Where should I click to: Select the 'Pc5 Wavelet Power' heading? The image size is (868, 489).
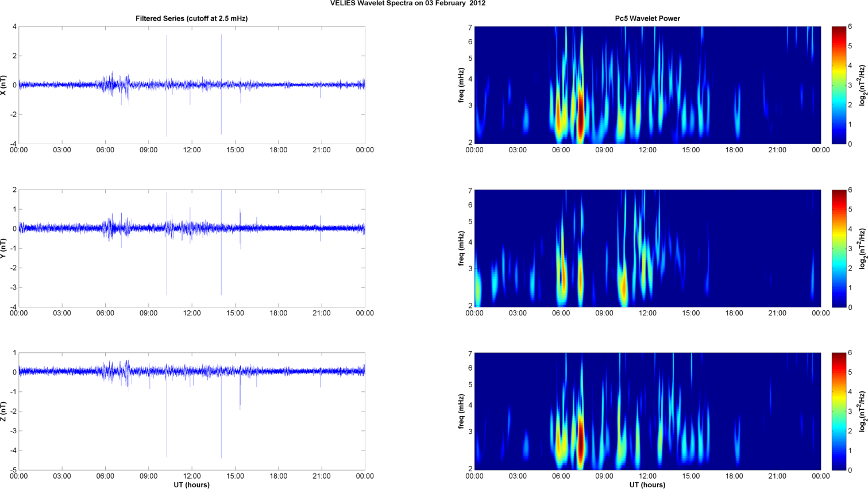(x=647, y=18)
